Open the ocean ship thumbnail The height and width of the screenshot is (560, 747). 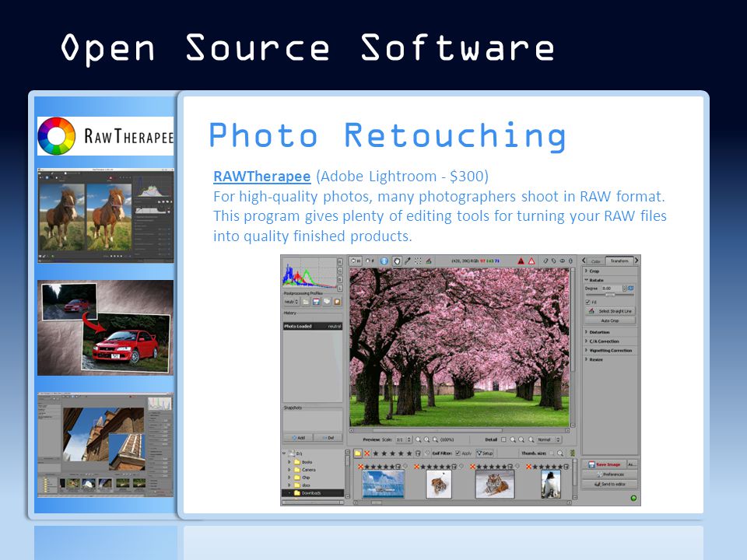tap(384, 484)
